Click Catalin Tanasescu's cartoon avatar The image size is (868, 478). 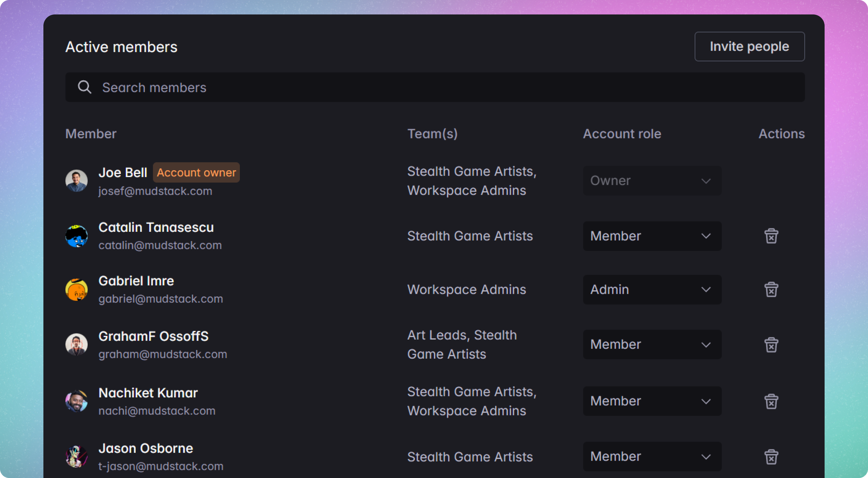[x=77, y=236]
